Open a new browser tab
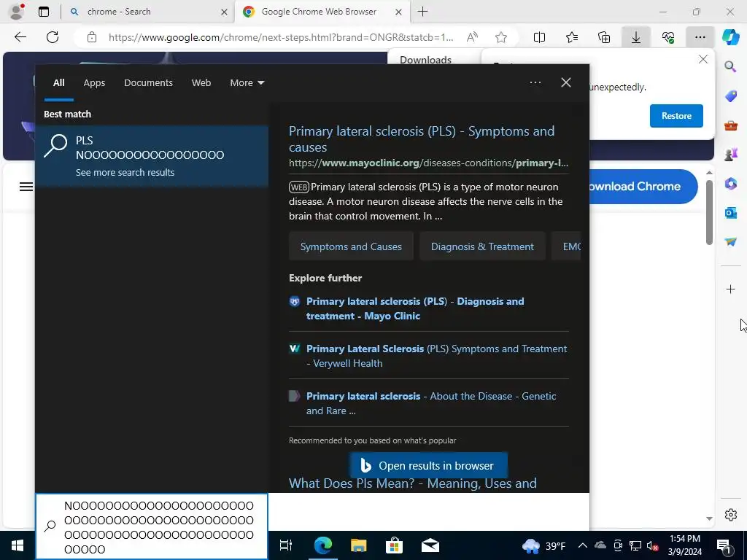The width and height of the screenshot is (747, 560). click(422, 12)
